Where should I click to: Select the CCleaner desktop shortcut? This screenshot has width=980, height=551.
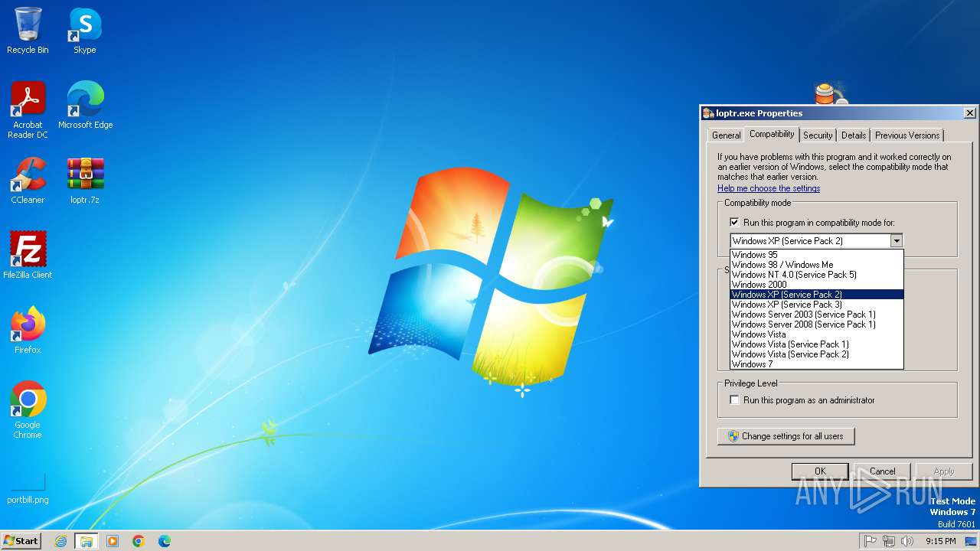click(28, 181)
